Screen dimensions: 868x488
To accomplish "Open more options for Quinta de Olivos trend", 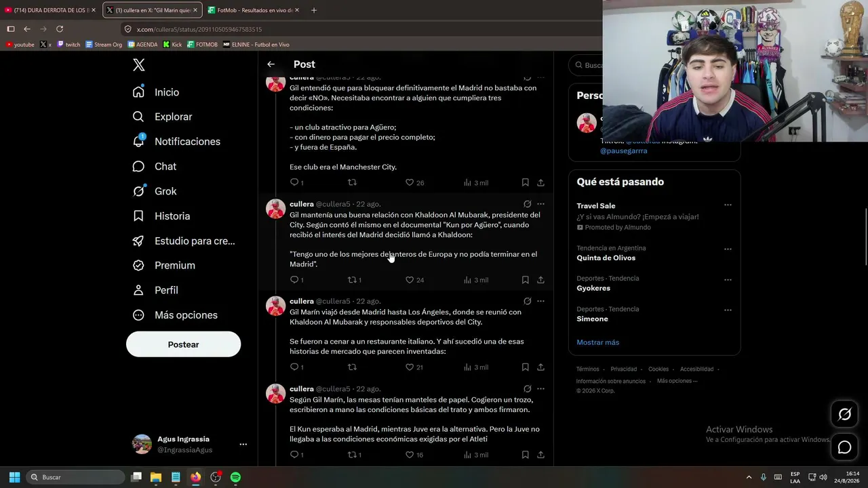I will [728, 249].
